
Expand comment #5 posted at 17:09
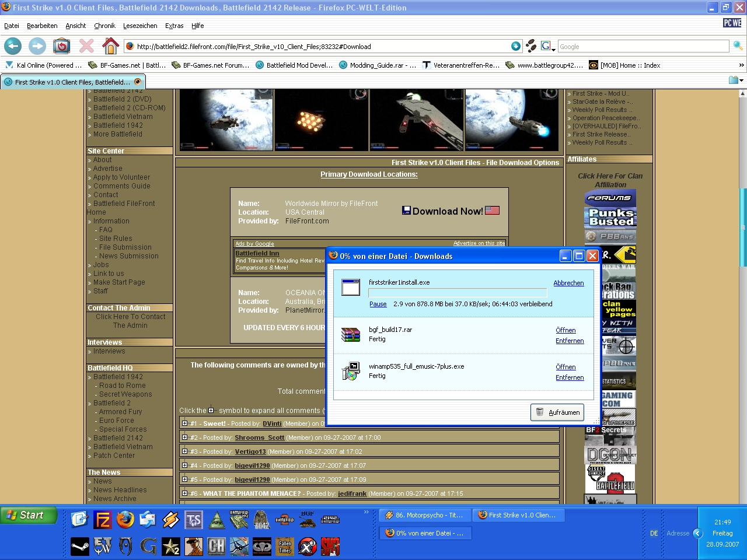[184, 480]
